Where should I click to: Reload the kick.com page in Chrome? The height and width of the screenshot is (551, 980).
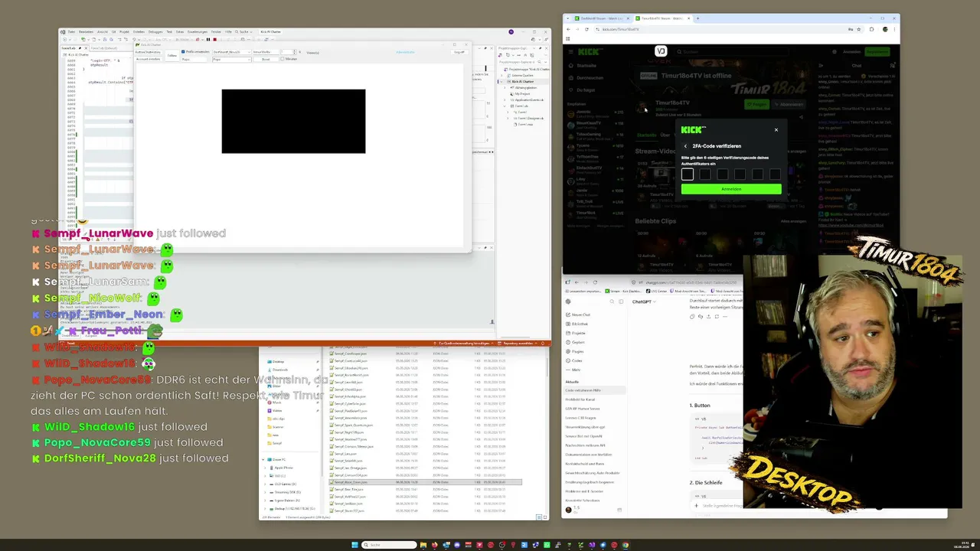586,29
